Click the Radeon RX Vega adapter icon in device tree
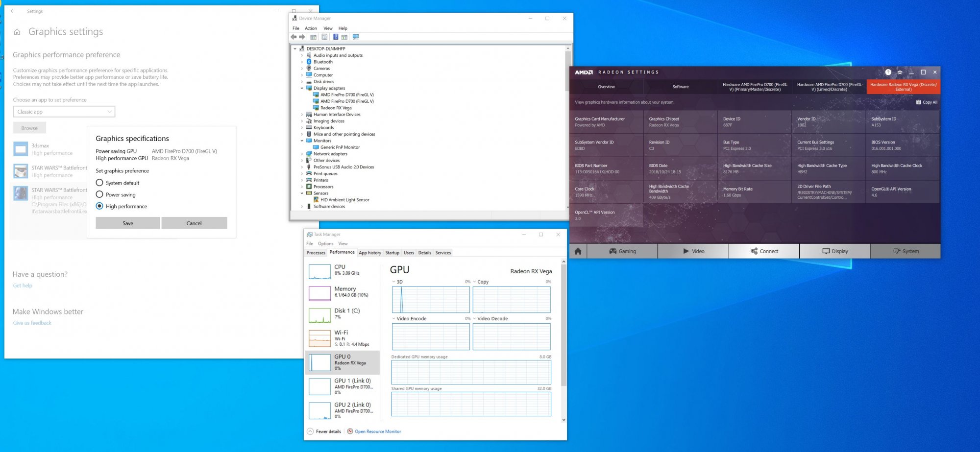This screenshot has width=980, height=452. pyautogui.click(x=316, y=108)
